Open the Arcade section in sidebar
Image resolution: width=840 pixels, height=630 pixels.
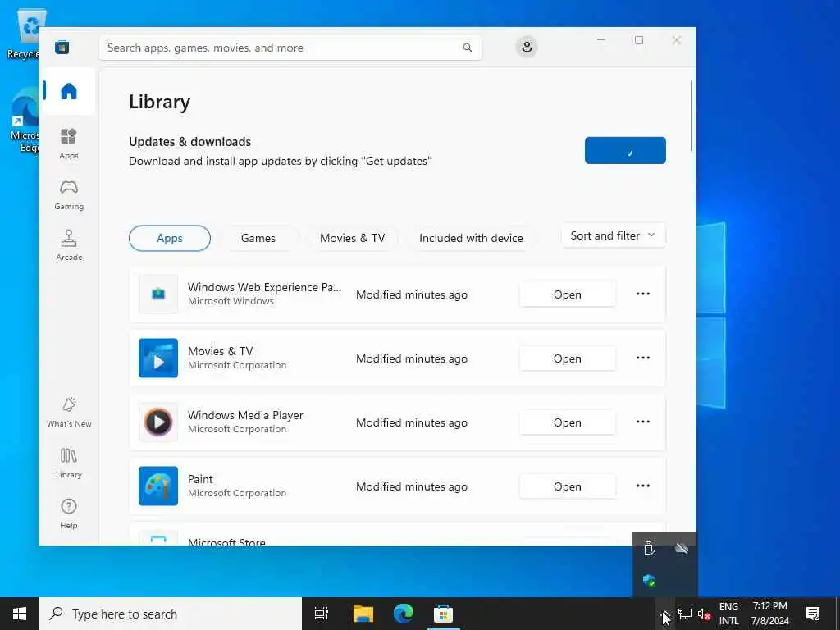(x=69, y=245)
